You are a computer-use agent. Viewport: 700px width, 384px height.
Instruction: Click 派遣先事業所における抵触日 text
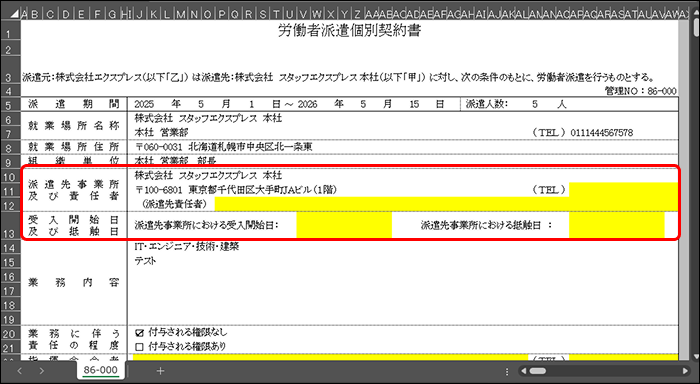(486, 225)
